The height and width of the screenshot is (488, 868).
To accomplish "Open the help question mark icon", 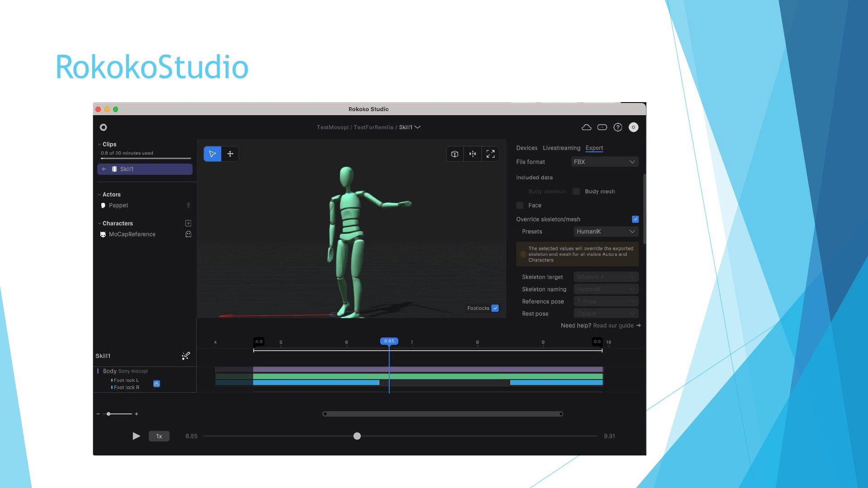I will coord(618,127).
